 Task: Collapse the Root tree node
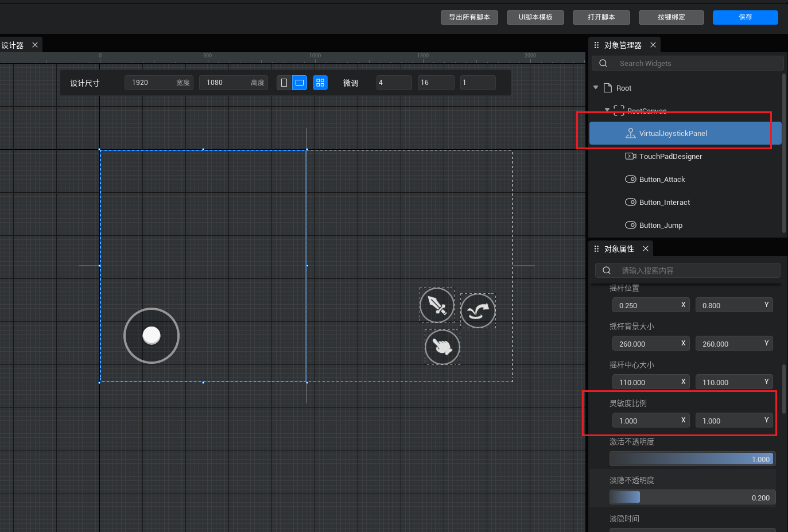tap(596, 87)
